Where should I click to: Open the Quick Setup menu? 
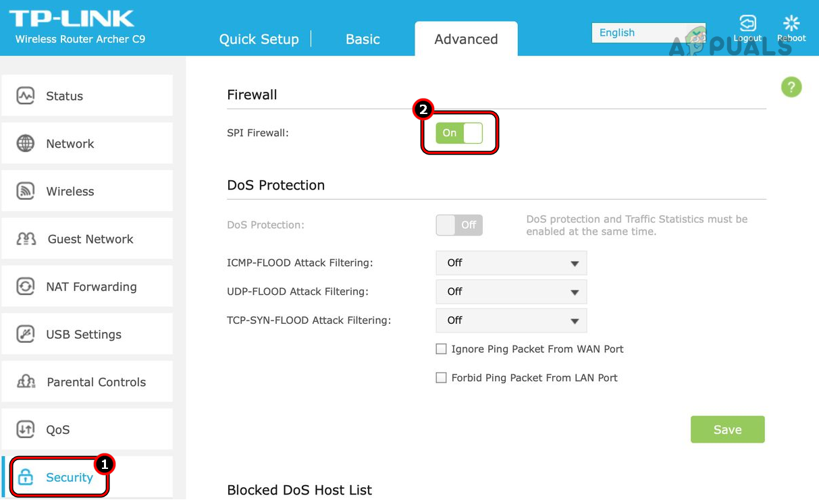[x=259, y=39]
